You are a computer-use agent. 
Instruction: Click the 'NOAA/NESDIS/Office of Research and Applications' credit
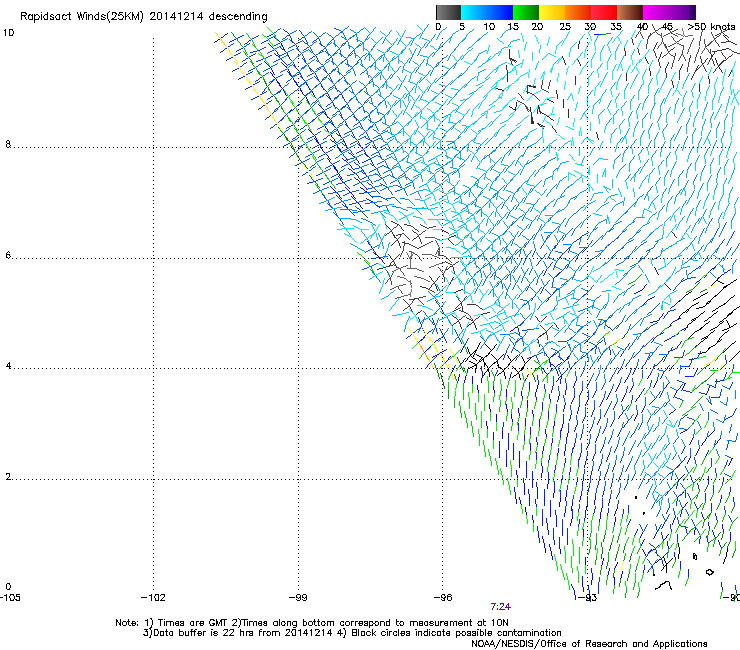click(x=589, y=644)
